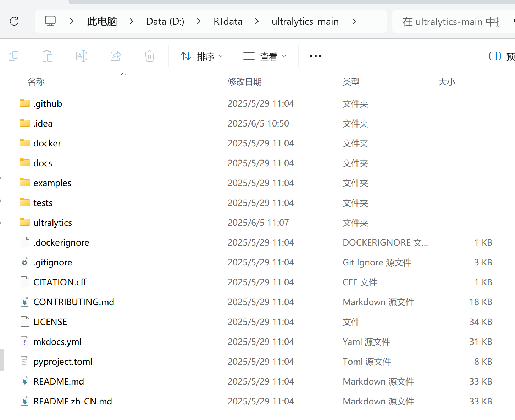Go to 此电脑 in breadcrumb

(x=102, y=22)
